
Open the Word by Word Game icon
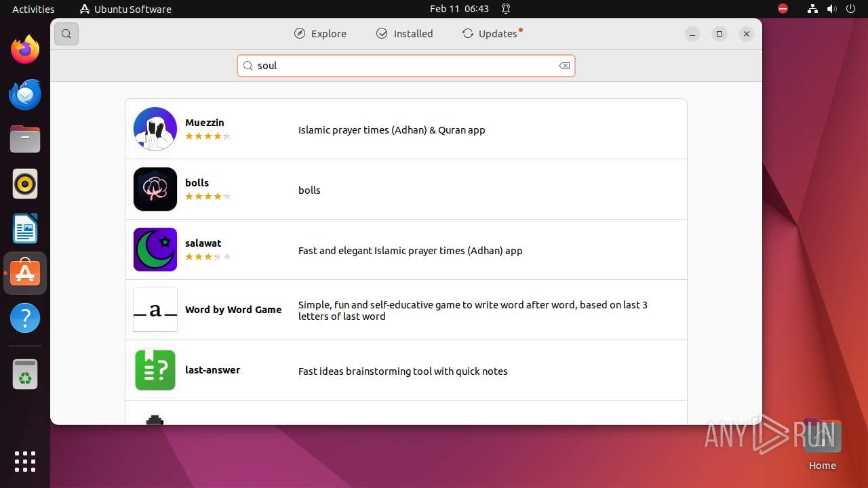click(155, 310)
